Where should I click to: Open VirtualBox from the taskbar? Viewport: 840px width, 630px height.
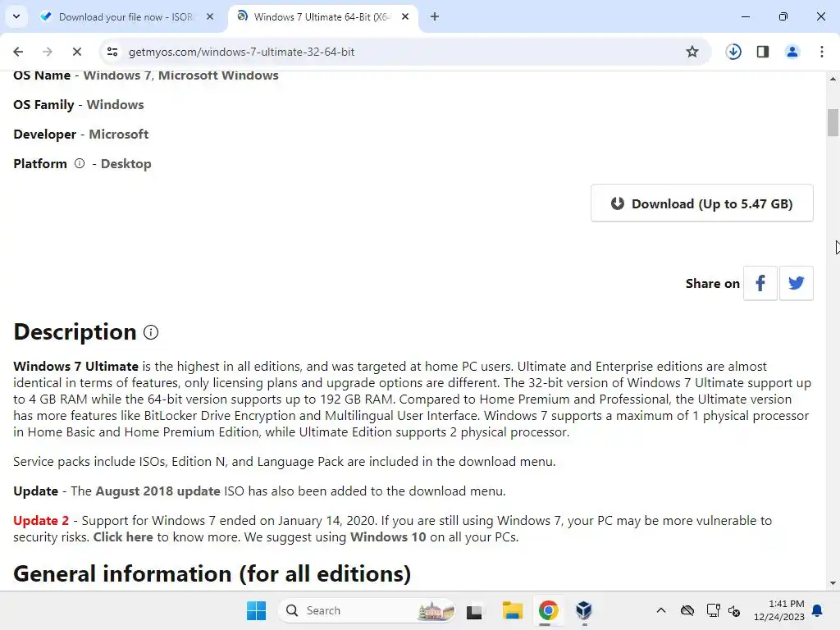coord(583,610)
